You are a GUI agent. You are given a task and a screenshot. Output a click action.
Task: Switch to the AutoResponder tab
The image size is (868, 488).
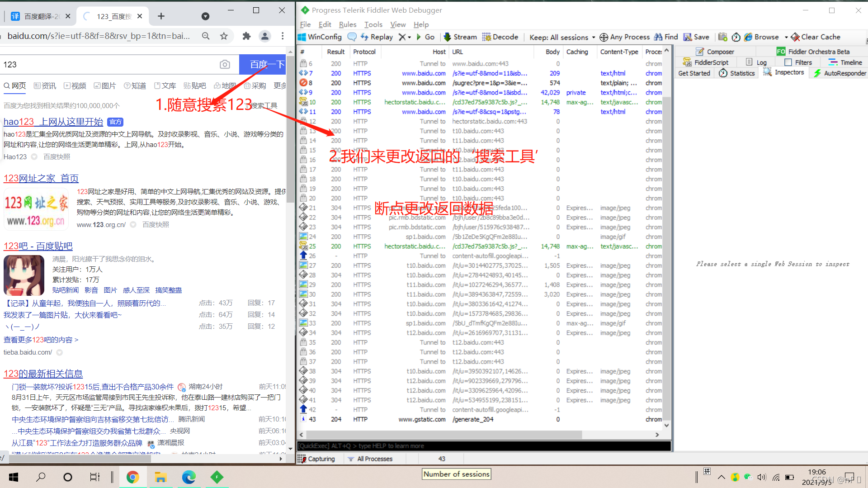coord(840,73)
